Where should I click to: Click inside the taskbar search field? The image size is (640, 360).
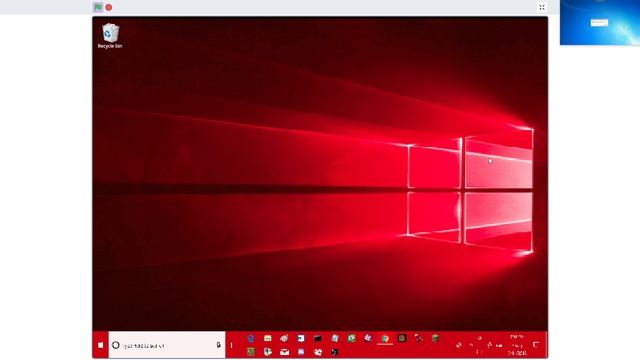point(167,345)
